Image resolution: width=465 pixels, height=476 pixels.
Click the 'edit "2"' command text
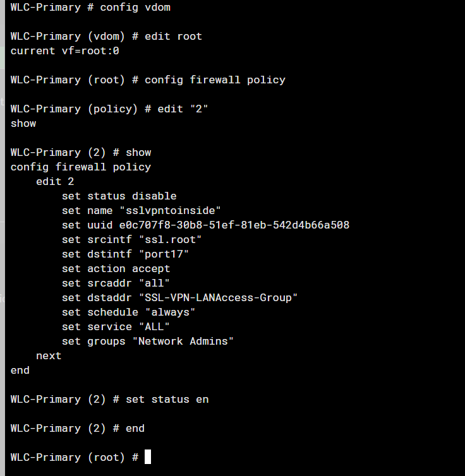[183, 109]
